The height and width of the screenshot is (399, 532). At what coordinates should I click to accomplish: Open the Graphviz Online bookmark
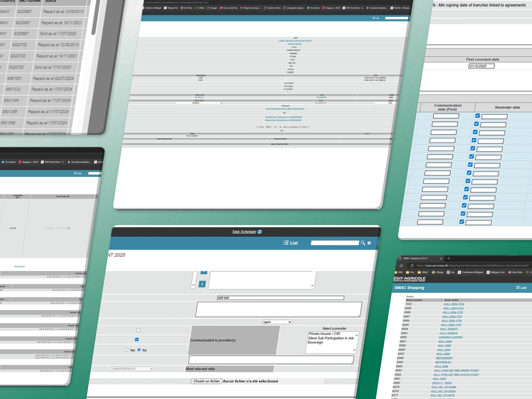coord(272,8)
